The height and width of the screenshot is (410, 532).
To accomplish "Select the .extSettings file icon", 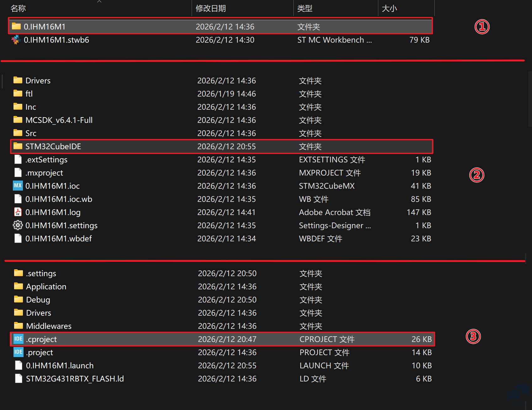I will [x=18, y=160].
